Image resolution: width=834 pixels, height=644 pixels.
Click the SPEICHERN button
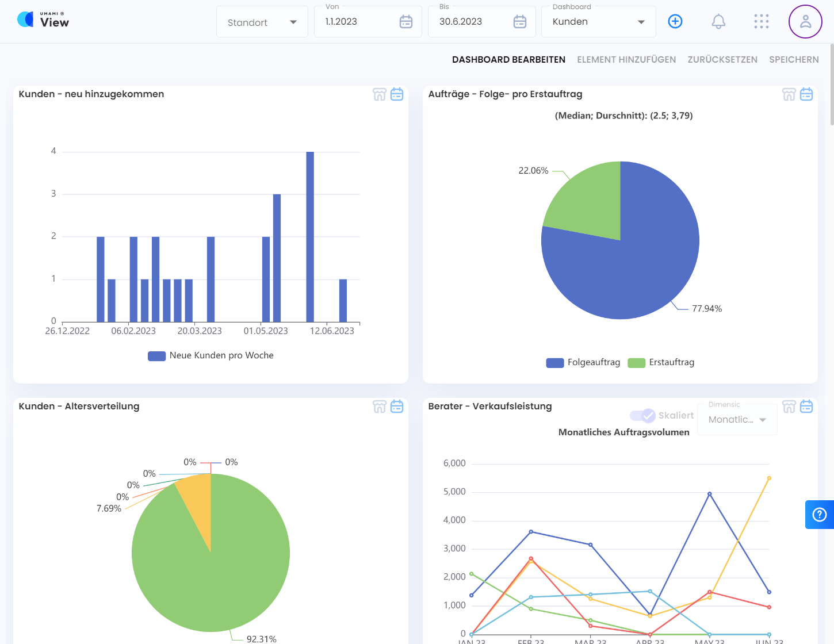click(x=794, y=59)
